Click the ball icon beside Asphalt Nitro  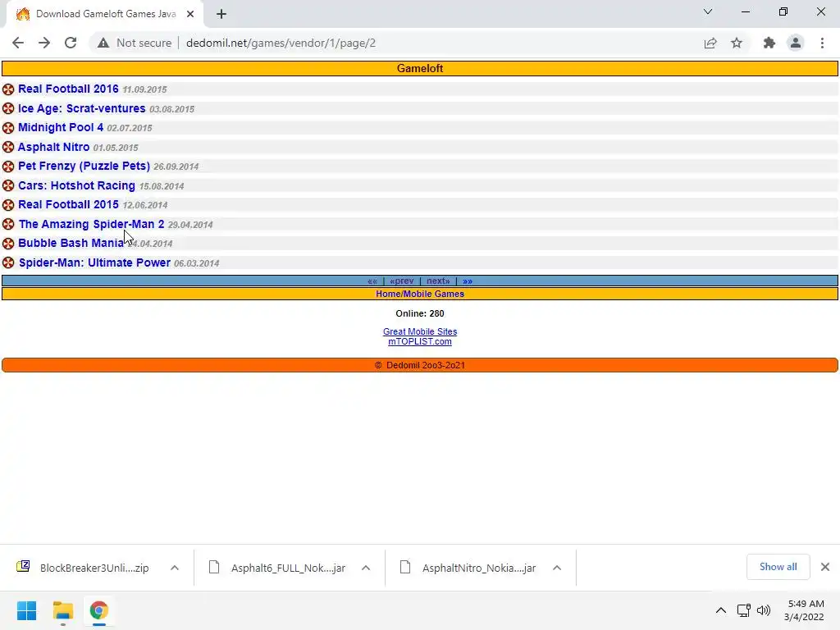coord(8,147)
